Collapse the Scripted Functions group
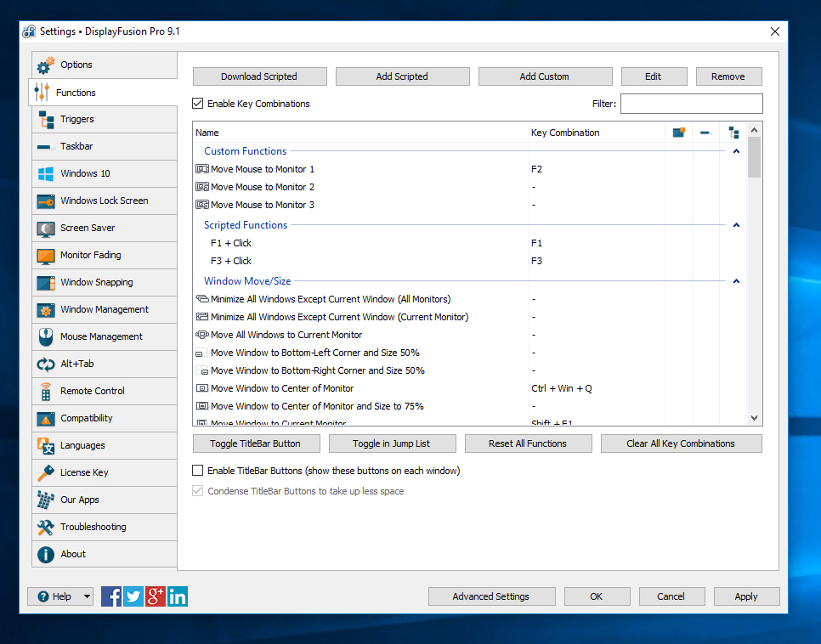The width and height of the screenshot is (821, 644). coord(736,225)
